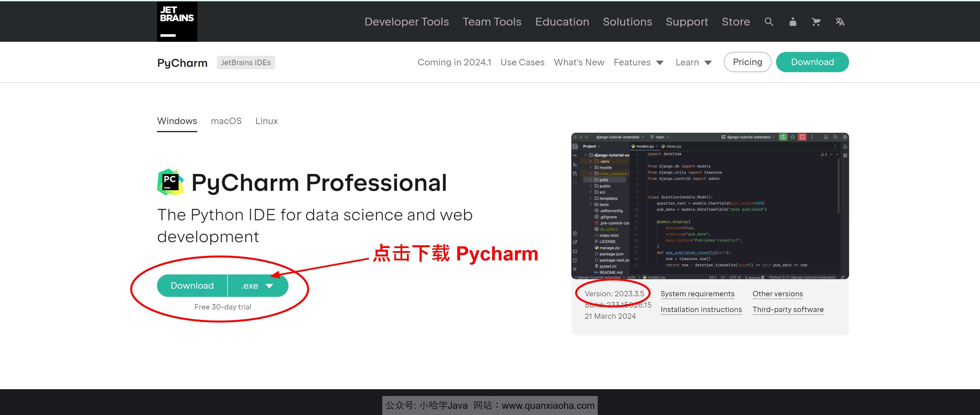The height and width of the screenshot is (415, 980).
Task: Select the macOS tab for download
Action: click(226, 120)
